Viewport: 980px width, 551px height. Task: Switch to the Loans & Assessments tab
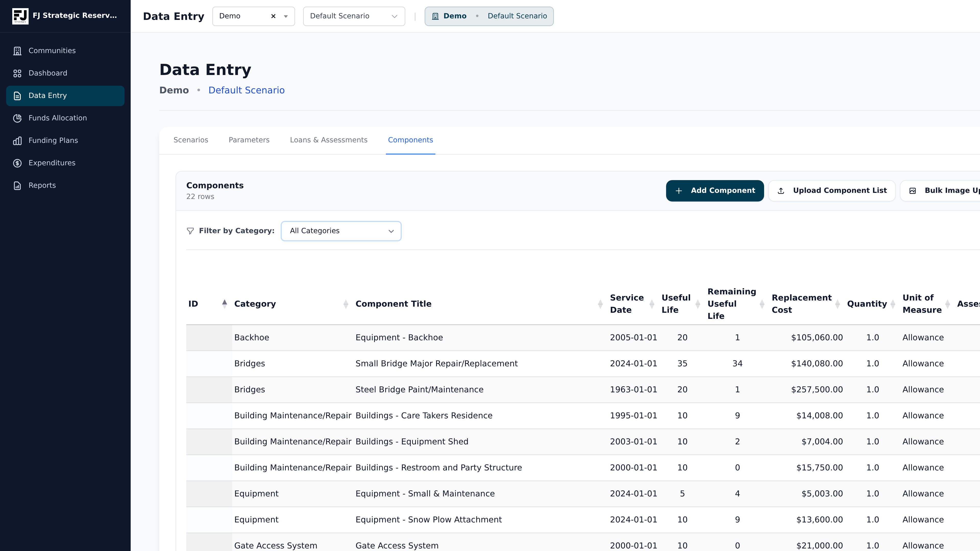(x=329, y=140)
